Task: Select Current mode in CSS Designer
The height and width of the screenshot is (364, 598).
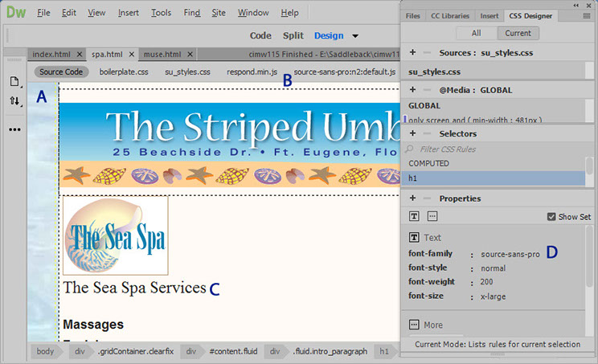Action: pyautogui.click(x=518, y=34)
